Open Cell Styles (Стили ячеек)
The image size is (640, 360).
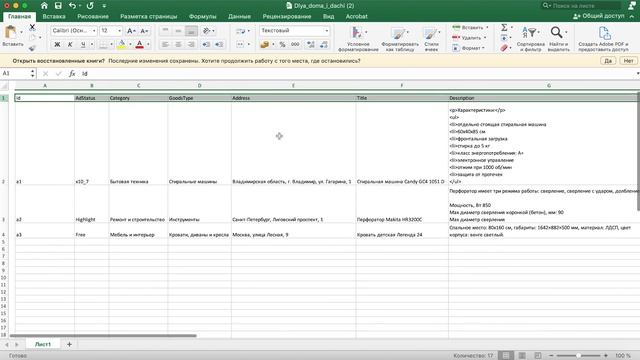click(431, 39)
